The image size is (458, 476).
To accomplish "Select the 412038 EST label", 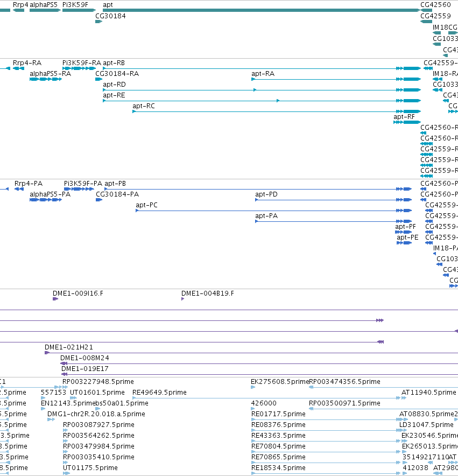I will pyautogui.click(x=415, y=468).
